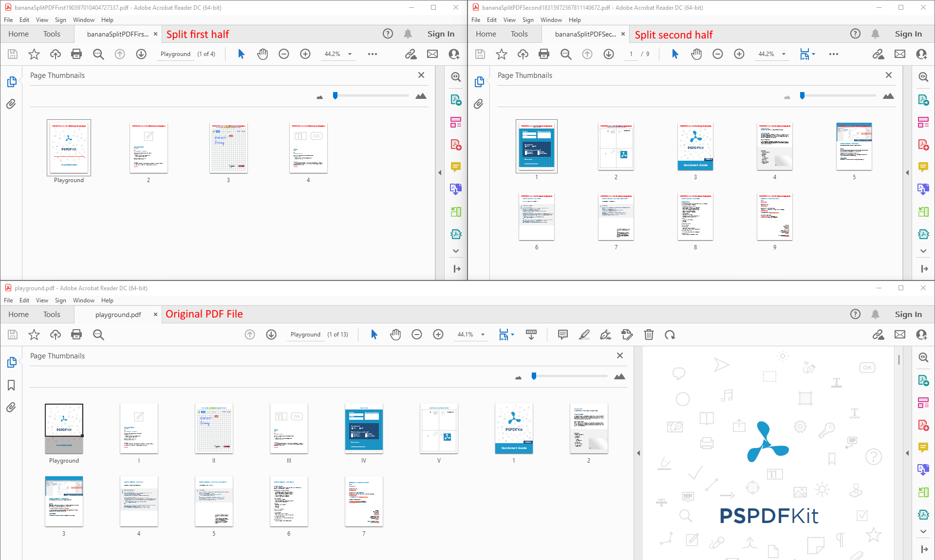The height and width of the screenshot is (560, 935).
Task: Click the Attachments paperclip in Split first half window
Action: point(11,104)
